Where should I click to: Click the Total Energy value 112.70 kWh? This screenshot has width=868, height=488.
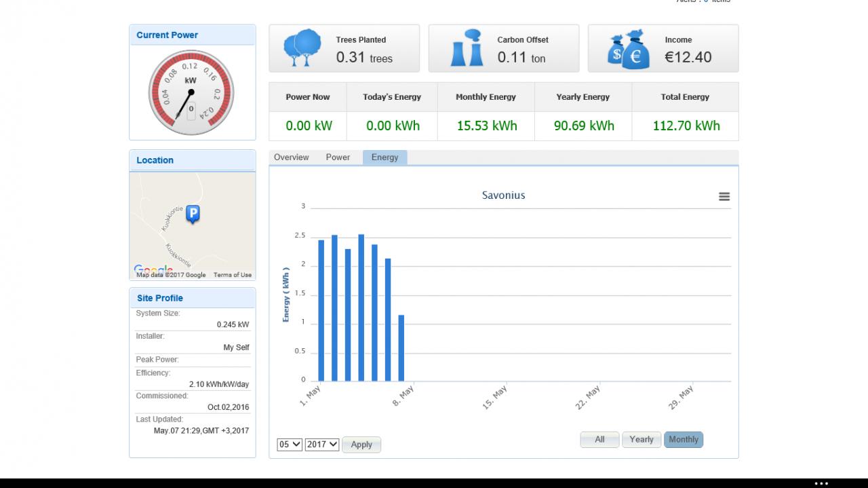click(x=686, y=126)
